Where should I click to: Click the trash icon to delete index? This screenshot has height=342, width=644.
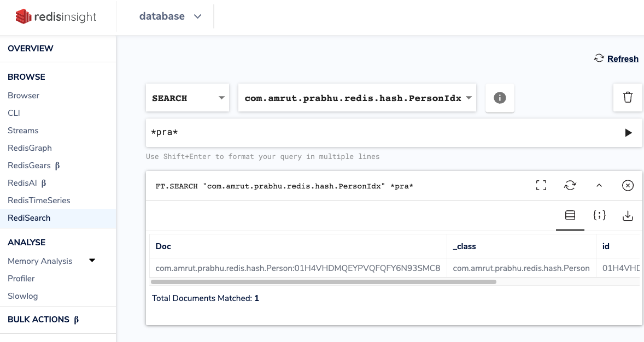click(x=628, y=98)
